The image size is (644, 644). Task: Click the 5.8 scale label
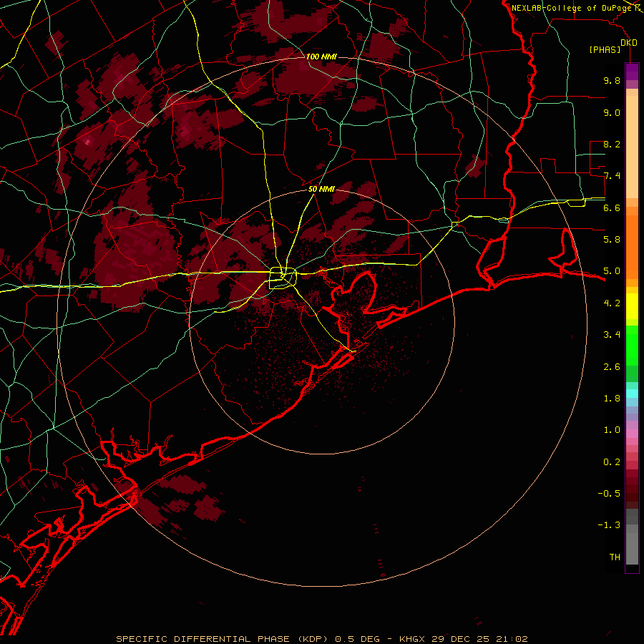tap(612, 240)
